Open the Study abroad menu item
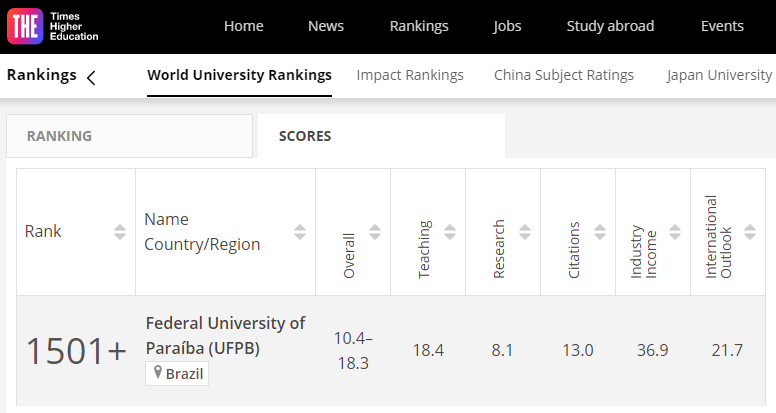Screen dimensions: 776x413 [x=610, y=26]
